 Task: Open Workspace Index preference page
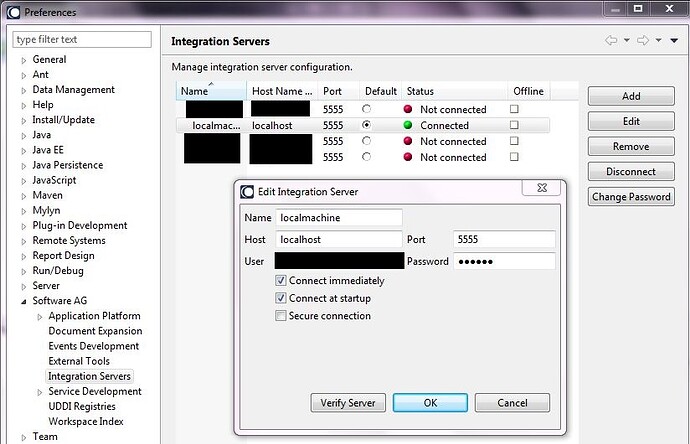point(86,422)
